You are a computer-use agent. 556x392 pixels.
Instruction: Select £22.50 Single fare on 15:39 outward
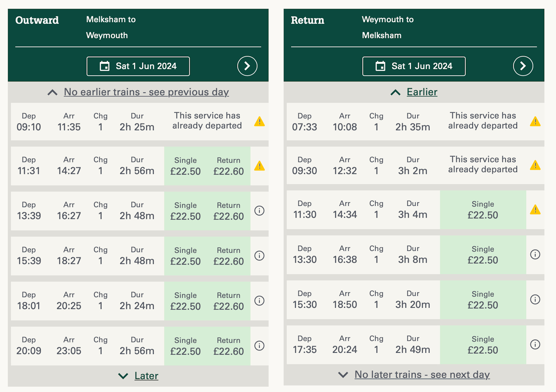[185, 256]
